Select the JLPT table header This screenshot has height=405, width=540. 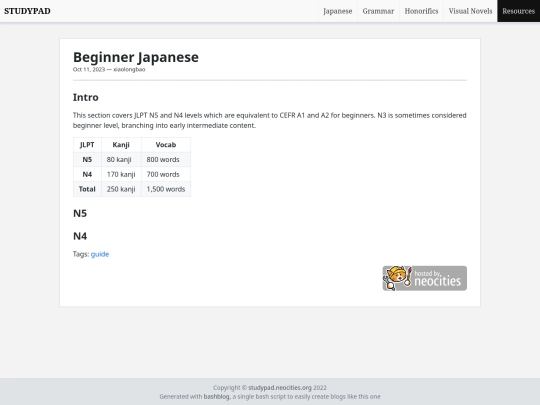click(x=87, y=145)
